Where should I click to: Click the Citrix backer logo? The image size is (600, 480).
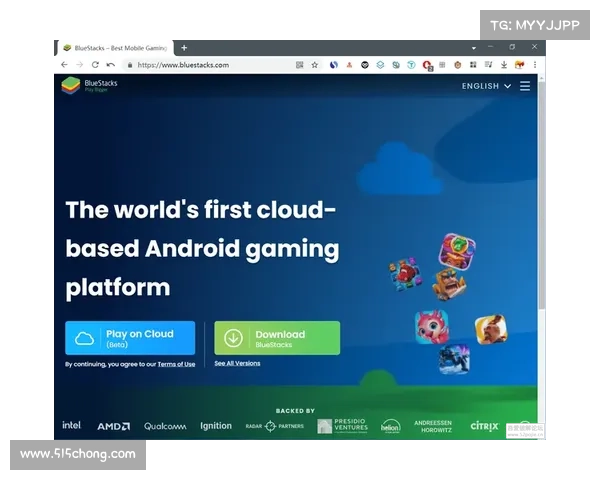(x=484, y=426)
